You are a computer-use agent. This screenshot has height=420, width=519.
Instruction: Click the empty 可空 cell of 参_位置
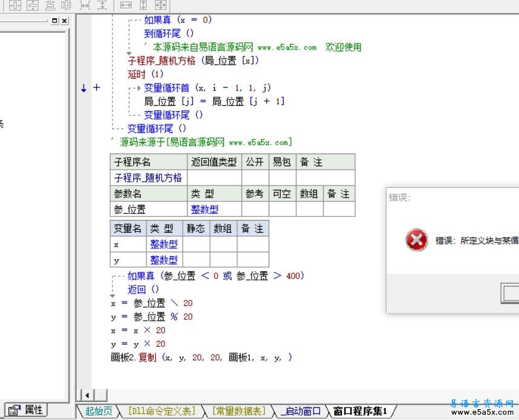click(x=282, y=209)
